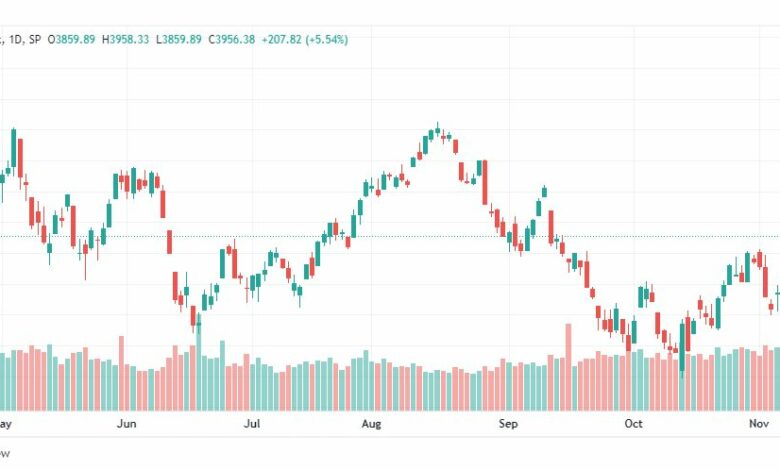Click the Oct label on time axis
Image resolution: width=780 pixels, height=470 pixels.
click(633, 424)
